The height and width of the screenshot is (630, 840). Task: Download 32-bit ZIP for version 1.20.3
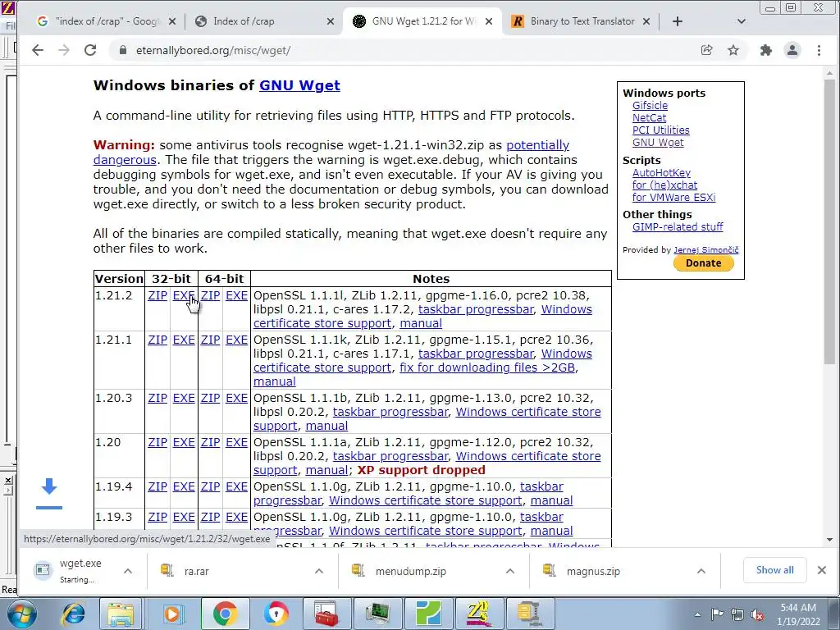click(x=157, y=399)
